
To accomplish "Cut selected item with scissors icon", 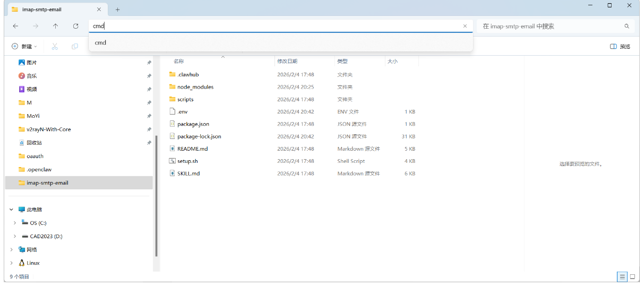I will tap(55, 47).
